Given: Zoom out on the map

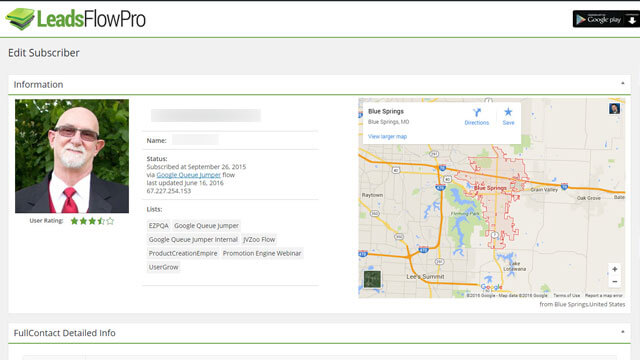Looking at the screenshot, I should coord(615,282).
